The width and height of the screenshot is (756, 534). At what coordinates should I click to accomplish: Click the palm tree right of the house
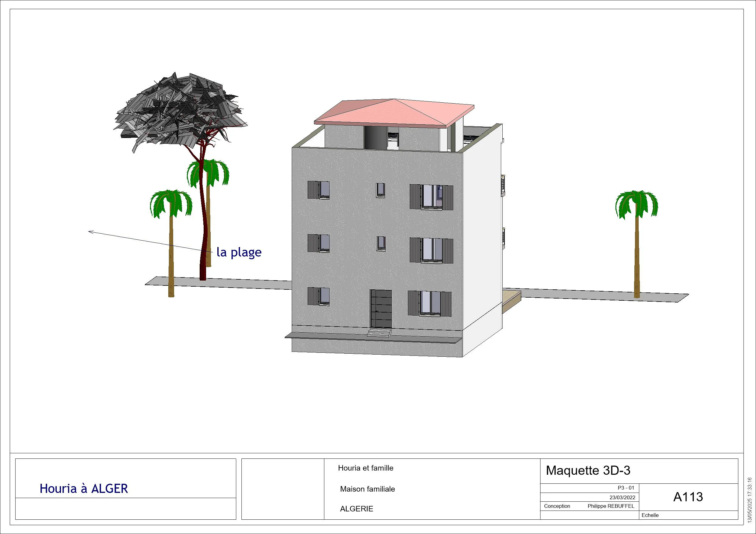637,244
